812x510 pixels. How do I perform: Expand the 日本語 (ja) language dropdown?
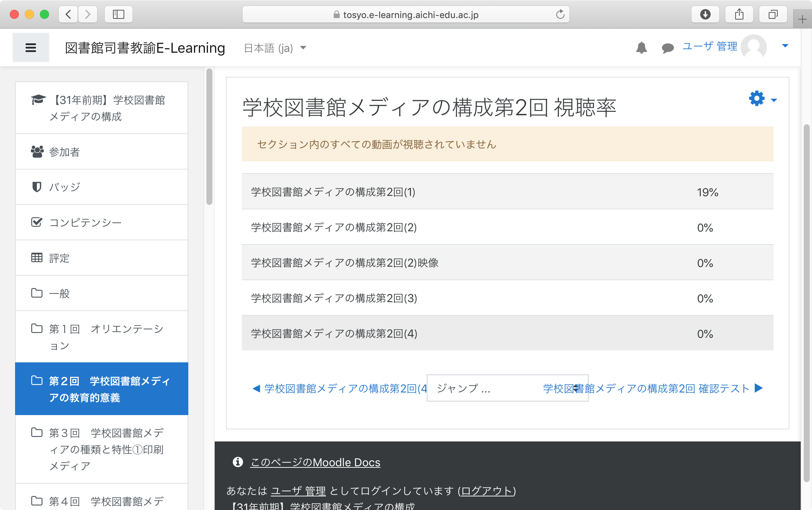click(275, 48)
